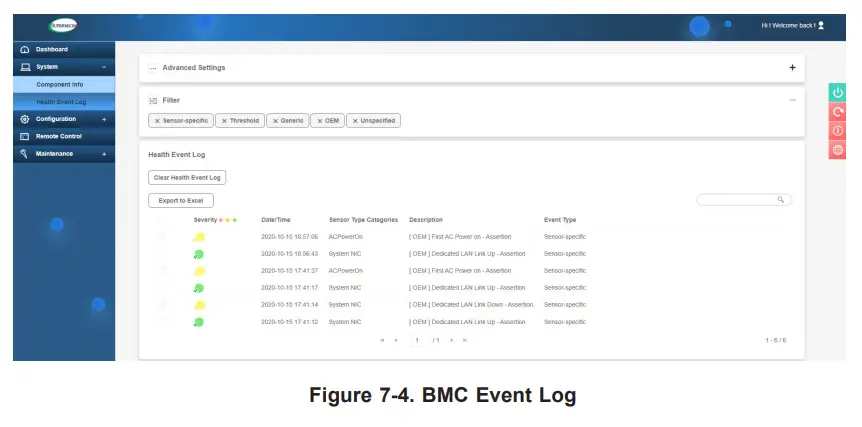Filter by red severity dot

point(221,220)
